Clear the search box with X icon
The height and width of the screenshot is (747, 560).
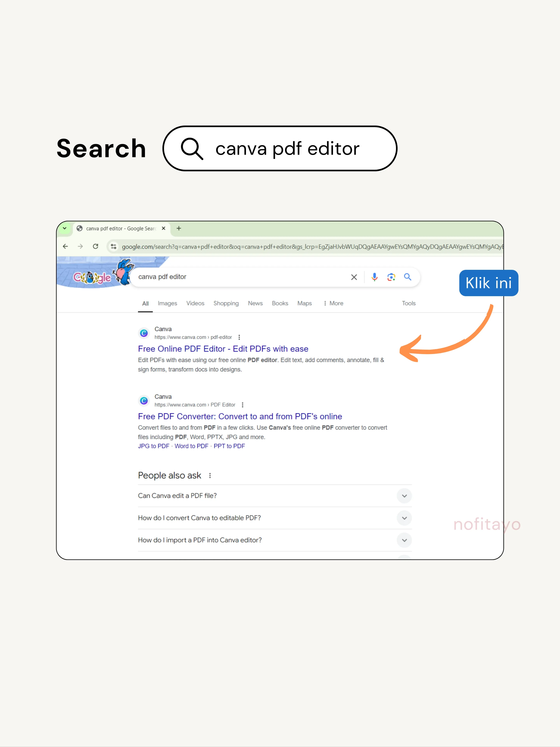[x=354, y=277]
